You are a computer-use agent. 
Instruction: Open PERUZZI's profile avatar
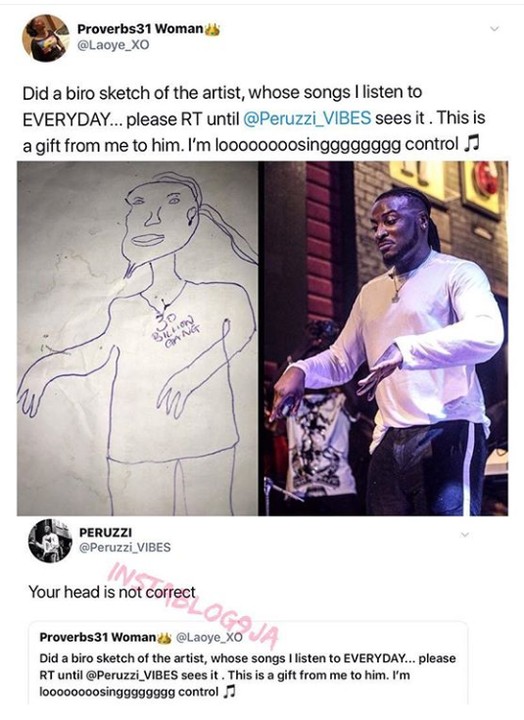coord(50,541)
